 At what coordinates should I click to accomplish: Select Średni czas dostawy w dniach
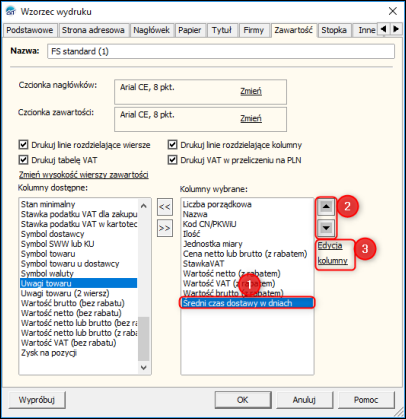tap(247, 303)
